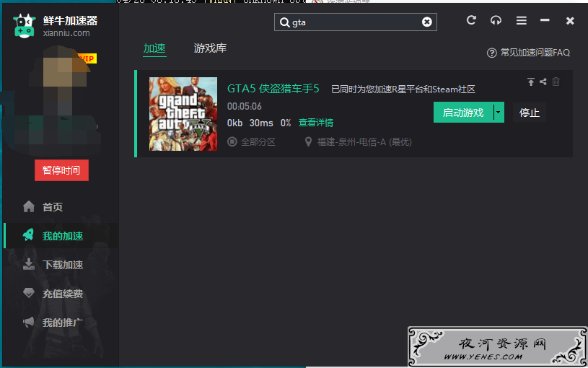Switch to the 加速 tab
The image size is (588, 368).
click(154, 48)
